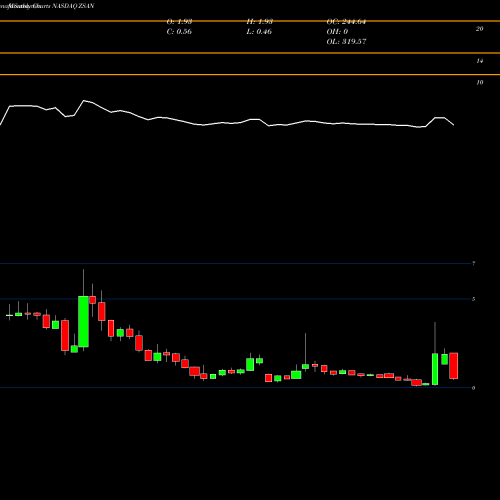Click the tallest green candle that reaches the 5 level
This screenshot has height=500, width=500.
pos(83,321)
